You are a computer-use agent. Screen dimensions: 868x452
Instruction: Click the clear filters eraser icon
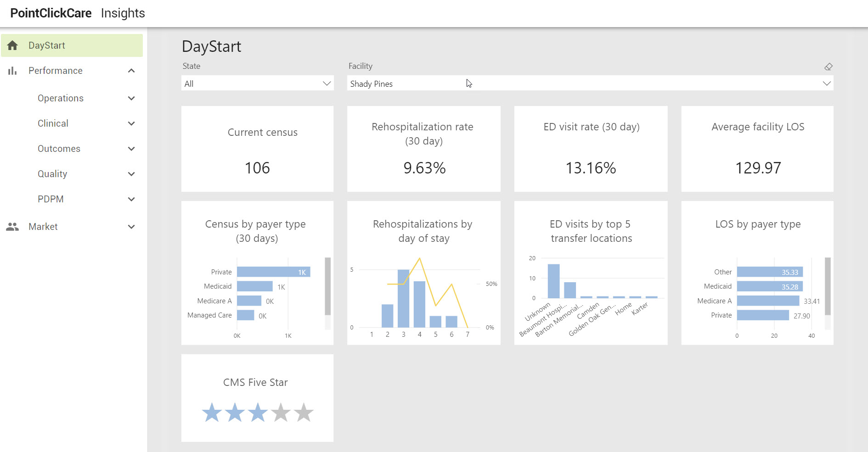(x=828, y=67)
